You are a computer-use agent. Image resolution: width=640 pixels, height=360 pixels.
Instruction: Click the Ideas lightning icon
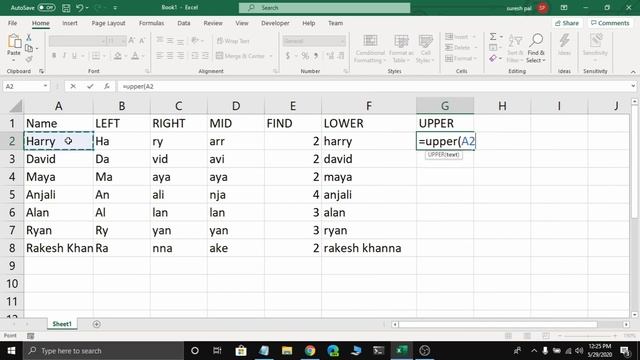(564, 41)
